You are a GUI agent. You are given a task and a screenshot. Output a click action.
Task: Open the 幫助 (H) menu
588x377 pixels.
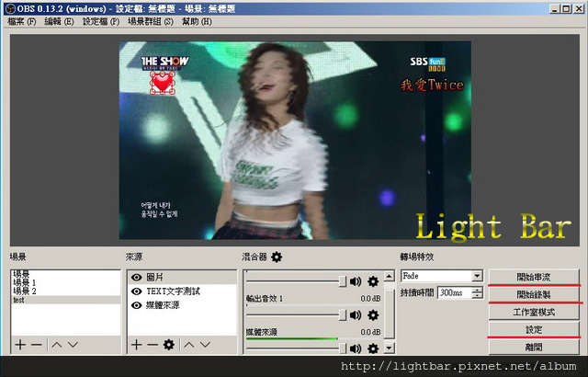[x=197, y=22]
